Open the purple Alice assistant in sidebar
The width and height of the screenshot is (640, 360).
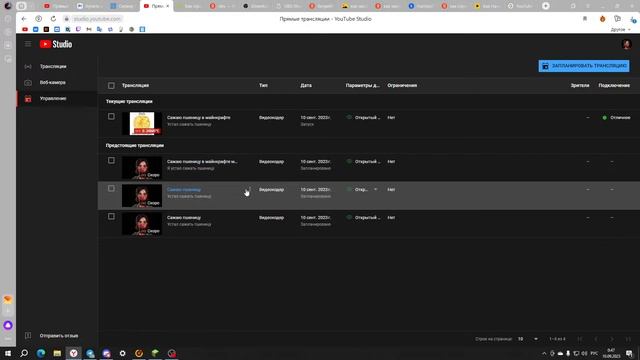(8, 325)
